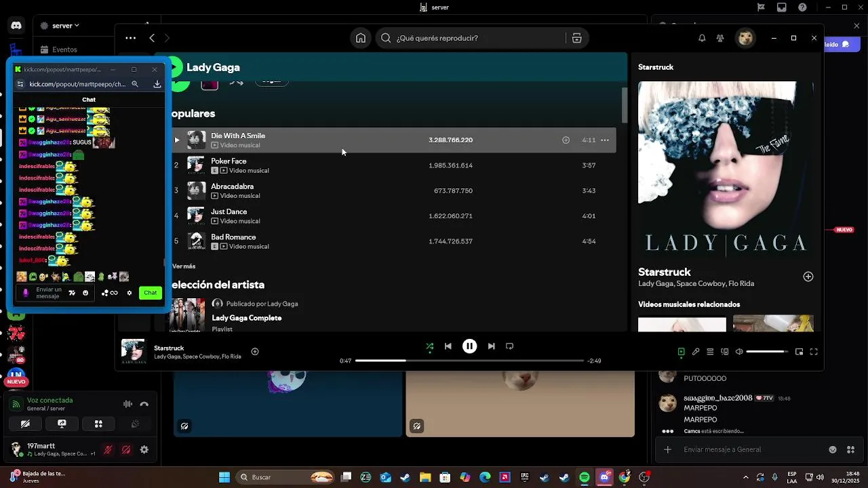Open connect to a device icon
This screenshot has height=488, width=868.
point(725,352)
